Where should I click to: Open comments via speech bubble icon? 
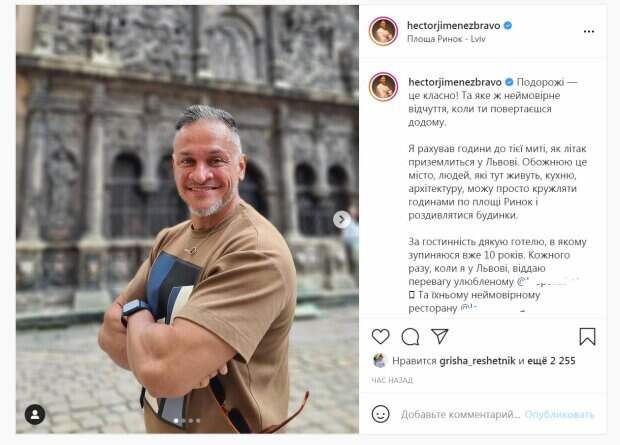(410, 337)
